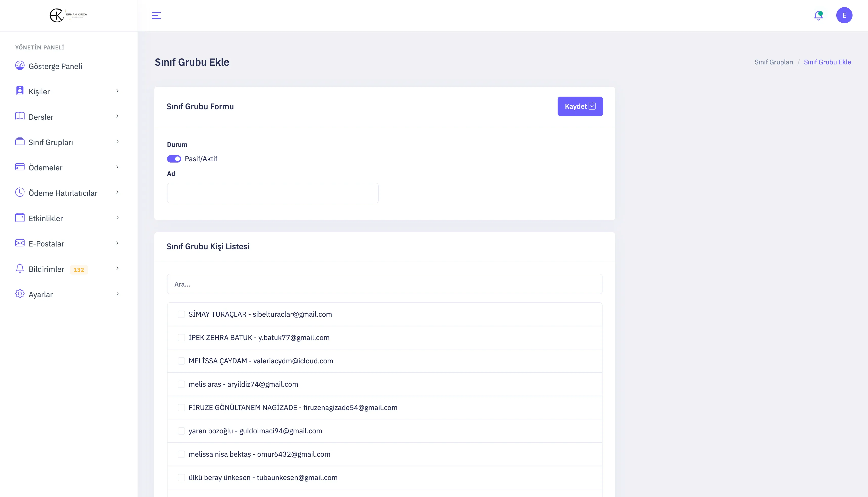Go to Sınıf Grupları breadcrumb link

coord(774,62)
